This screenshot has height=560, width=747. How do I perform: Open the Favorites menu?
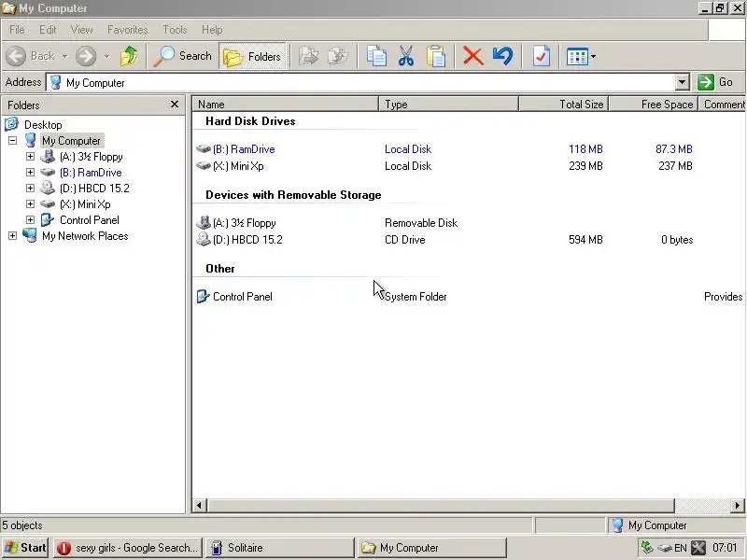pyautogui.click(x=128, y=30)
